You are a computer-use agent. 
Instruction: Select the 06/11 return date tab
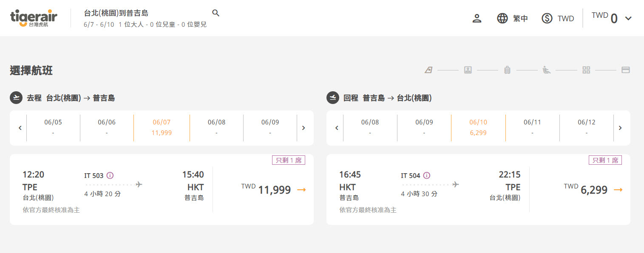[533, 128]
